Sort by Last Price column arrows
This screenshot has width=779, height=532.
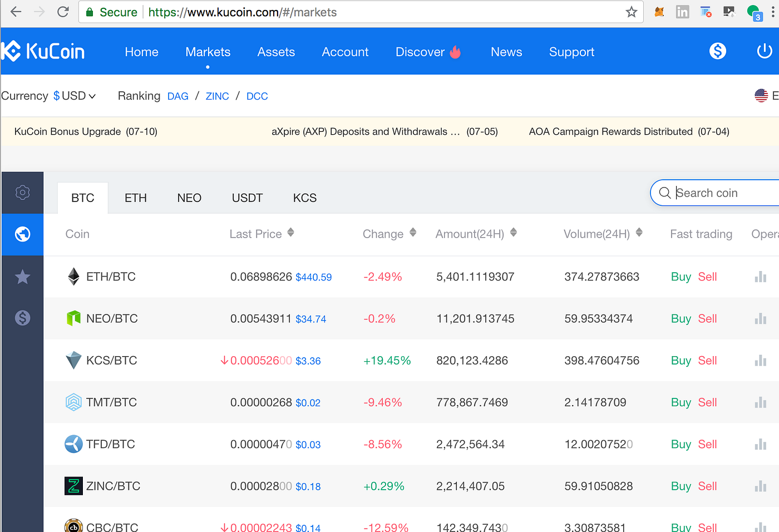290,233
